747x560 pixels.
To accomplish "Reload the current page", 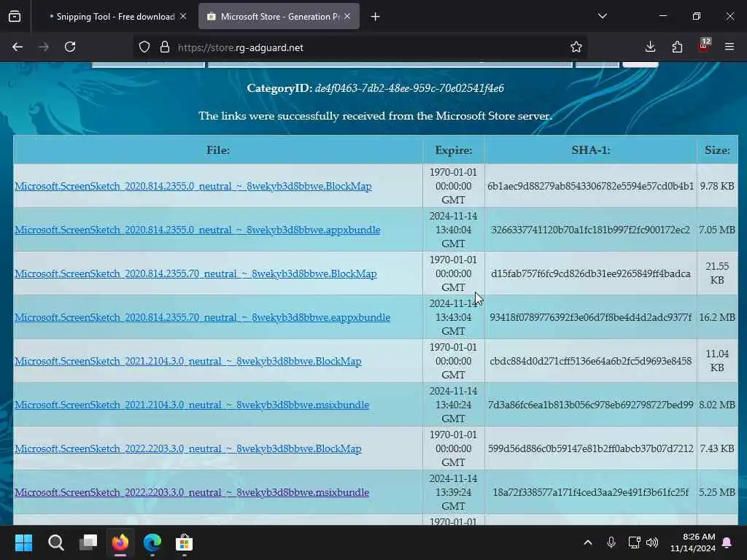I will click(x=70, y=47).
